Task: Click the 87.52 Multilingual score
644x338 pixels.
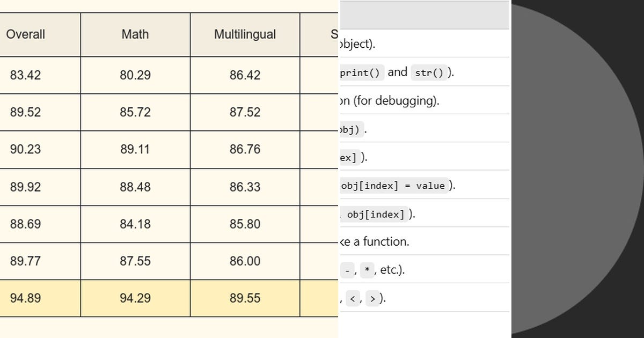Action: click(x=245, y=112)
